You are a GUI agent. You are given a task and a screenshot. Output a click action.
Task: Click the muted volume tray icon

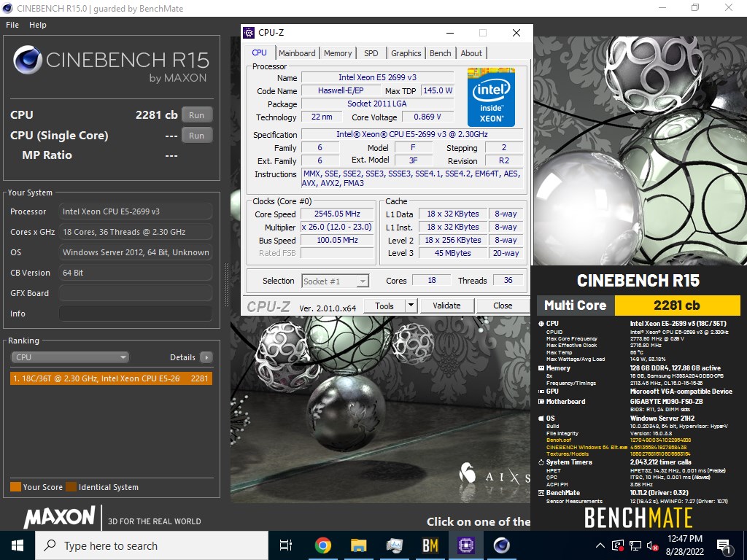[652, 546]
